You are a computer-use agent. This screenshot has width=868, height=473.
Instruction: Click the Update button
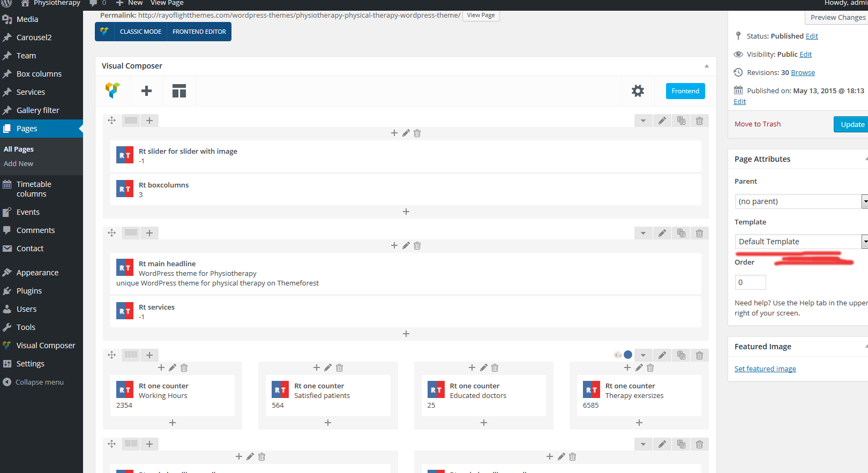click(852, 124)
